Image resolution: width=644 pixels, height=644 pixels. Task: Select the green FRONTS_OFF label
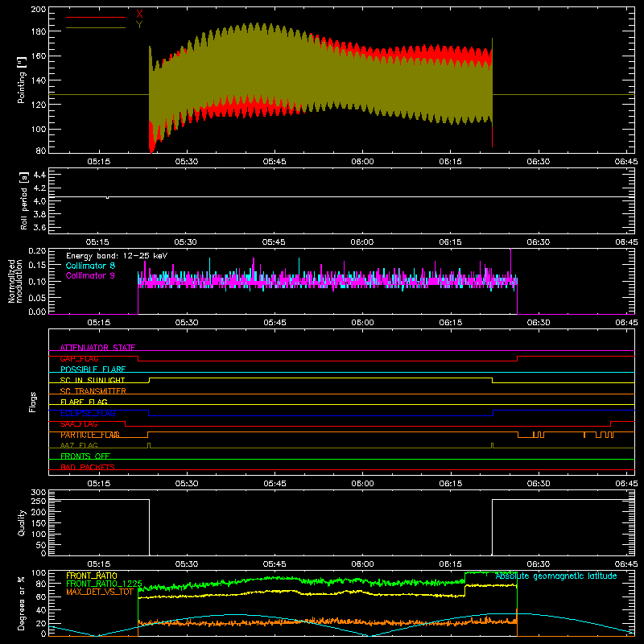pos(85,456)
